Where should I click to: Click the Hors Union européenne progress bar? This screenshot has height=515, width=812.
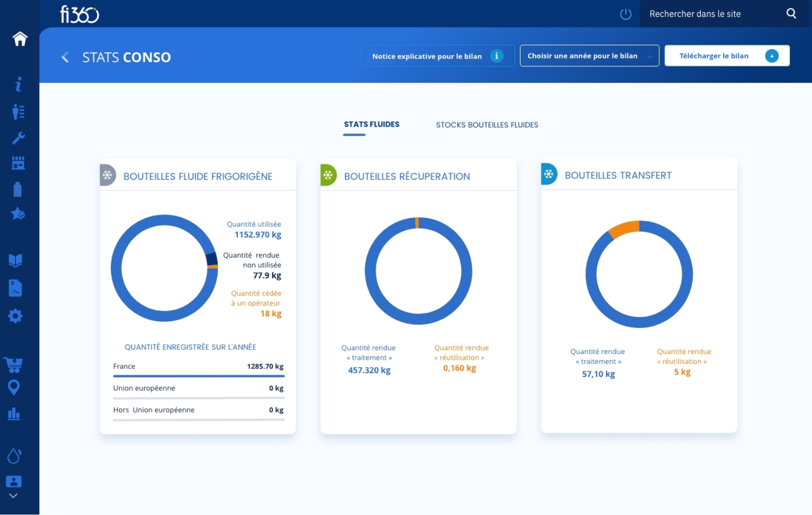coord(199,420)
